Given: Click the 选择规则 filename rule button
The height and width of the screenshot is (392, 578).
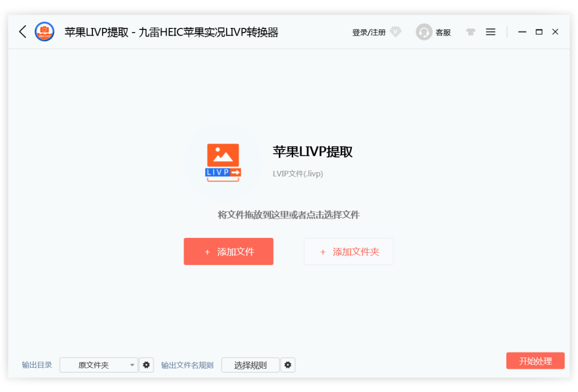Looking at the screenshot, I should (x=250, y=365).
